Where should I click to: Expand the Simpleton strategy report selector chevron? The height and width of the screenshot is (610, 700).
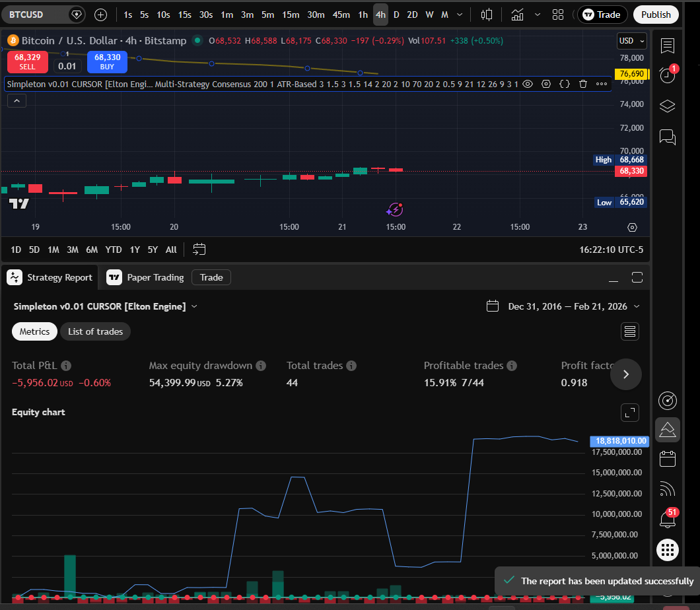[193, 306]
